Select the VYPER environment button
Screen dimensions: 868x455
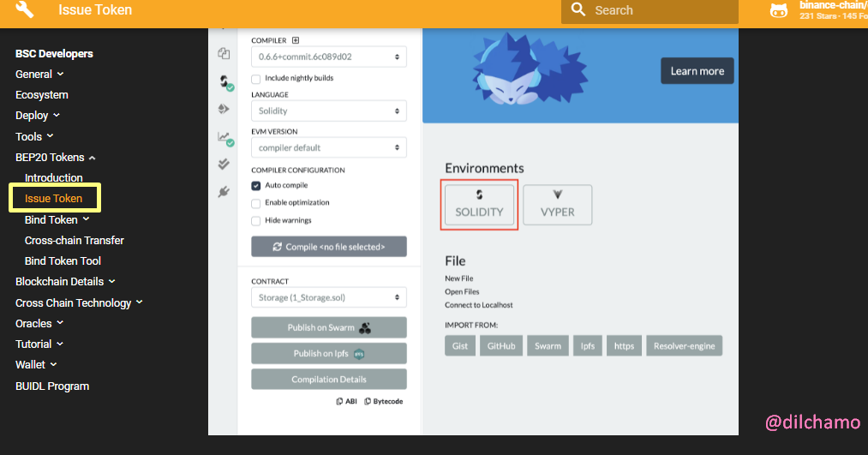tap(558, 205)
